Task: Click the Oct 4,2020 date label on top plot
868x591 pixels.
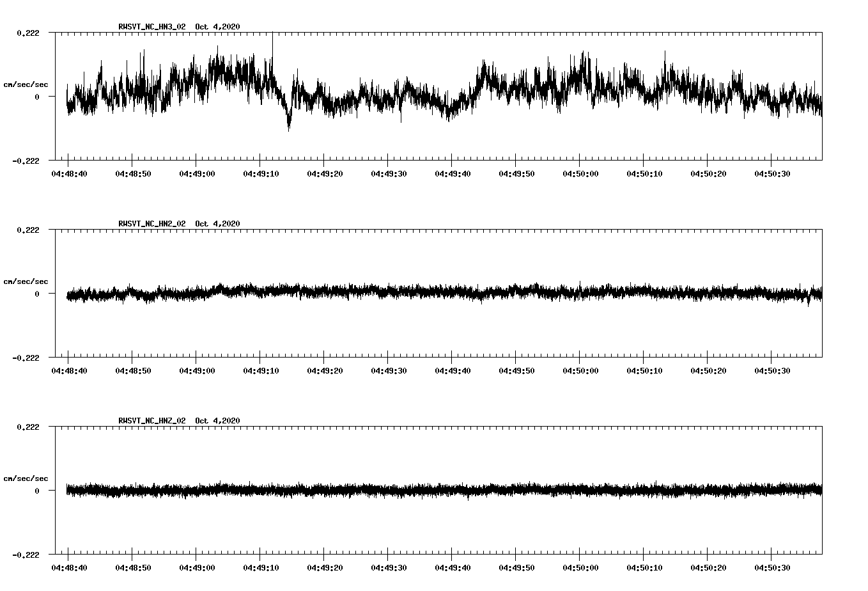Action: 217,27
